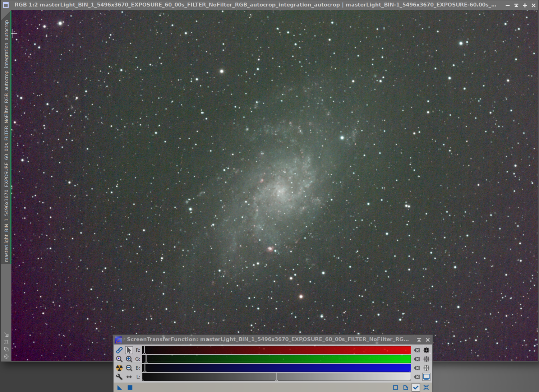The image size is (539, 392).
Task: Select the arrow pointer edit mode in ScreenTransferFunction
Action: pos(129,350)
